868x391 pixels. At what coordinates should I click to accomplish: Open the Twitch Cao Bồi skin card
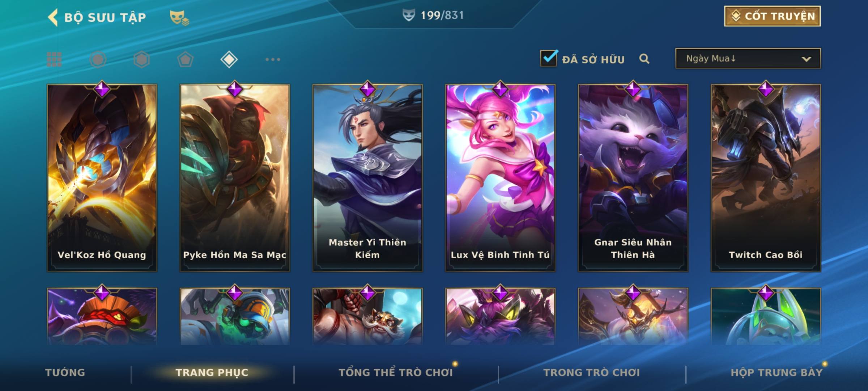pyautogui.click(x=766, y=178)
